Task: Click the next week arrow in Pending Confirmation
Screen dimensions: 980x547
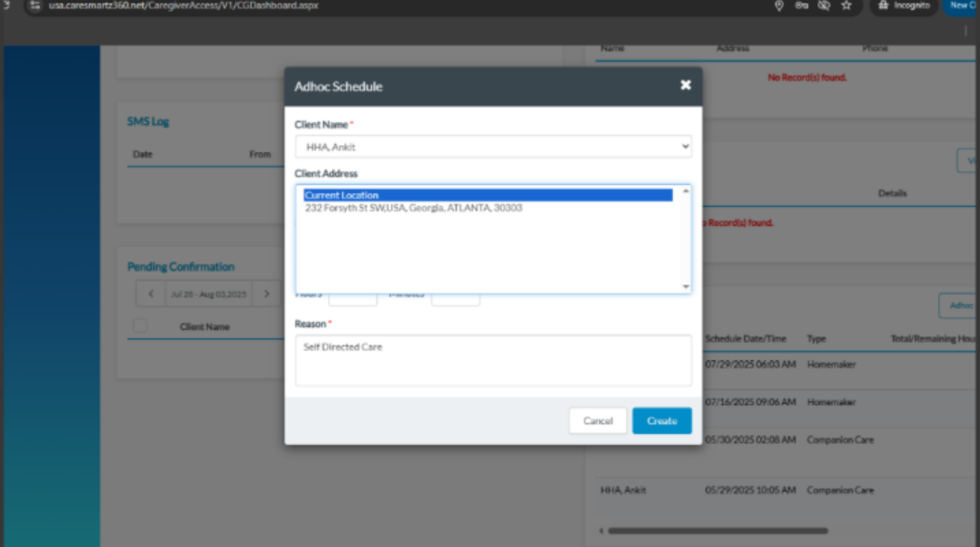Action: 266,294
